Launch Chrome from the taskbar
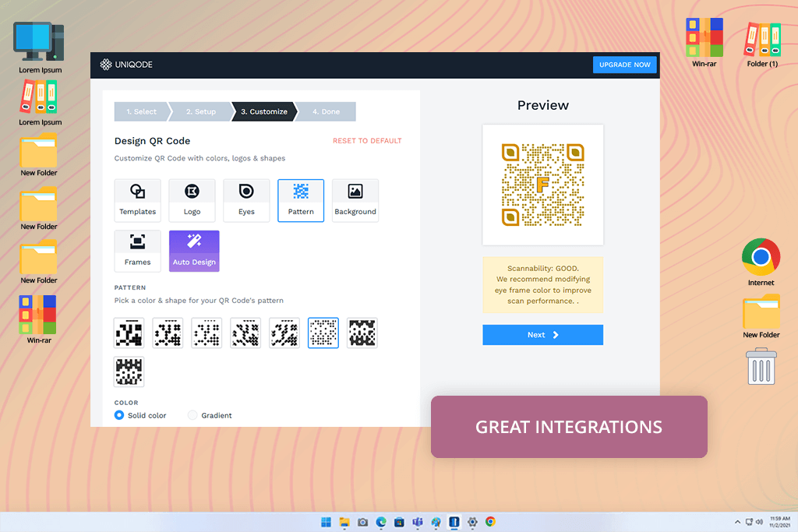 tap(491, 522)
